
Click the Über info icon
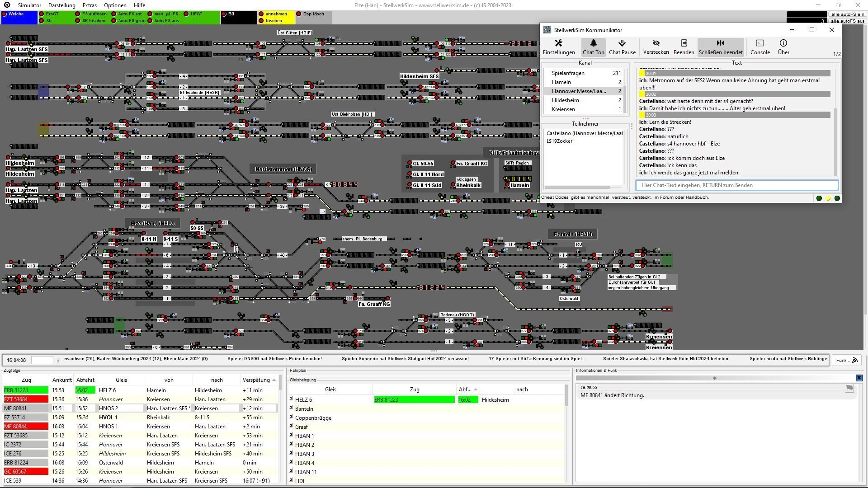pyautogui.click(x=783, y=43)
